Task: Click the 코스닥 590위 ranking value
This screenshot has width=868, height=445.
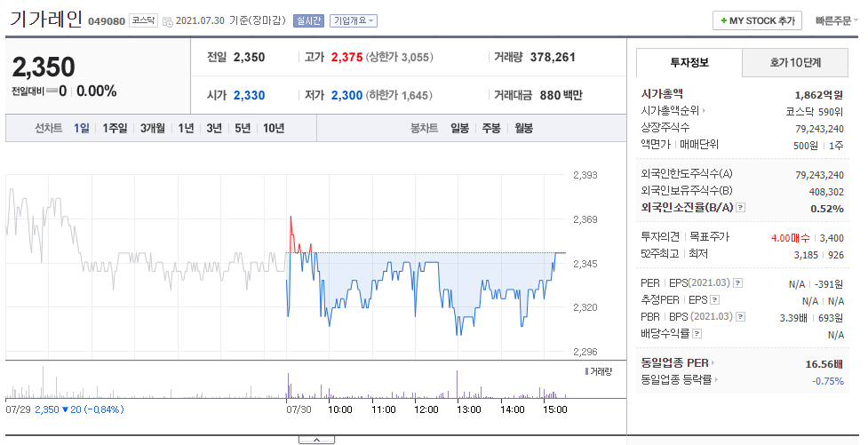Action: click(x=815, y=112)
